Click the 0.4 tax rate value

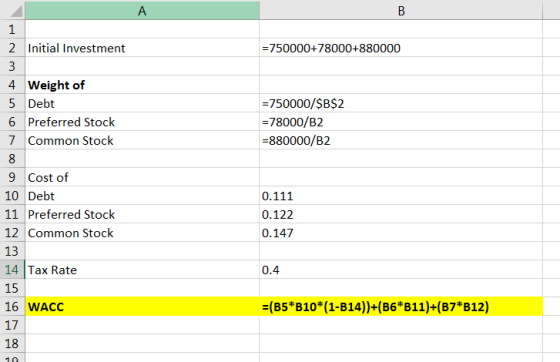coord(401,270)
